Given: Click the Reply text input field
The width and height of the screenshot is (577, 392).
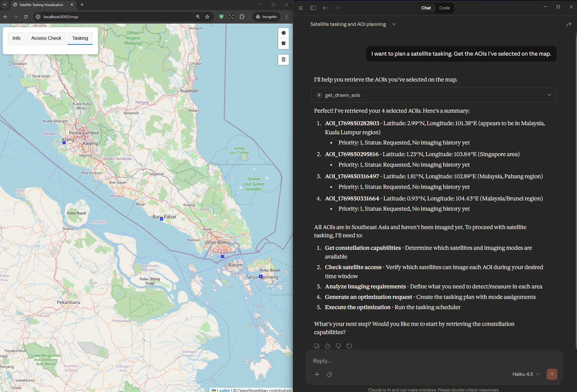Looking at the screenshot, I should click(x=426, y=361).
